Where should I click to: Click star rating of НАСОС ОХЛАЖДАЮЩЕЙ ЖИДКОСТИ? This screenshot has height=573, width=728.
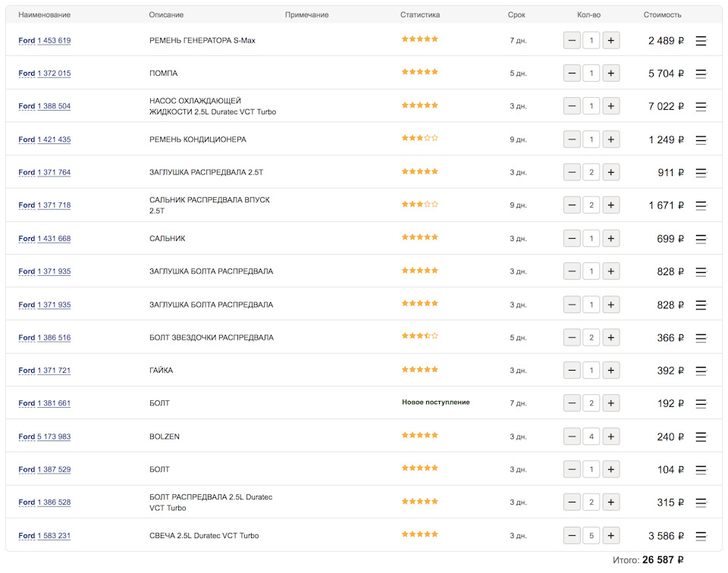point(419,105)
